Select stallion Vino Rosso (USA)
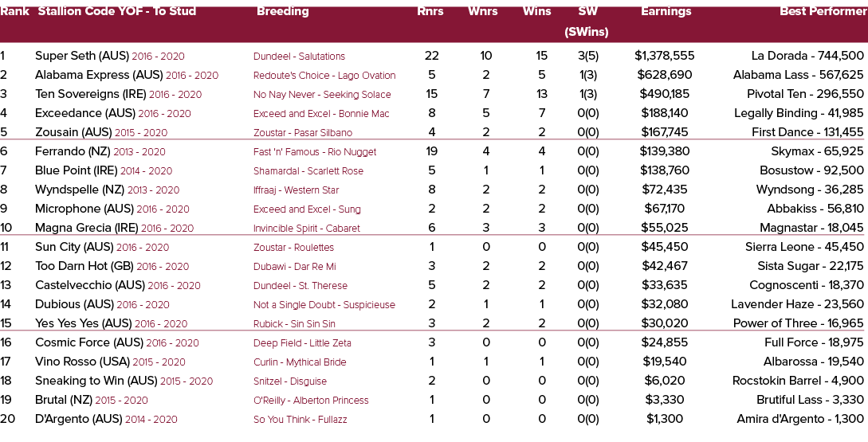Image resolution: width=868 pixels, height=442 pixels. pos(82,362)
